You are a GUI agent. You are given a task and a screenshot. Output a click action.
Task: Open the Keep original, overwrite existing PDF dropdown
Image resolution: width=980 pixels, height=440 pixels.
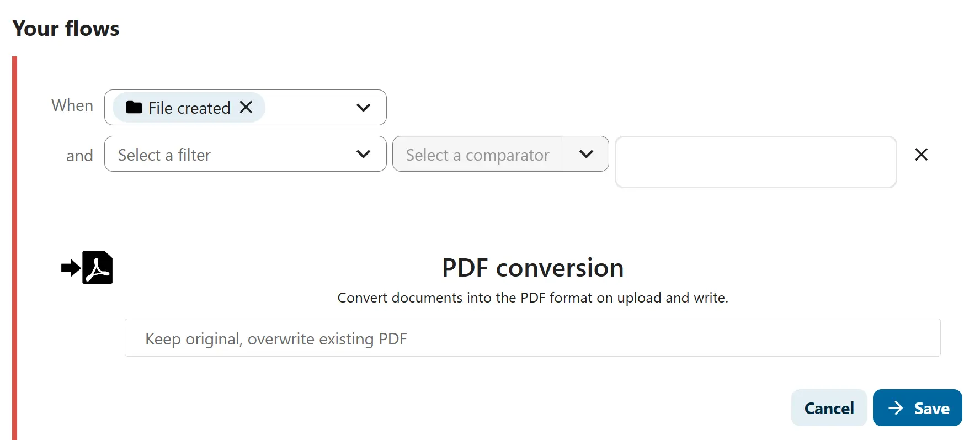[x=532, y=338]
